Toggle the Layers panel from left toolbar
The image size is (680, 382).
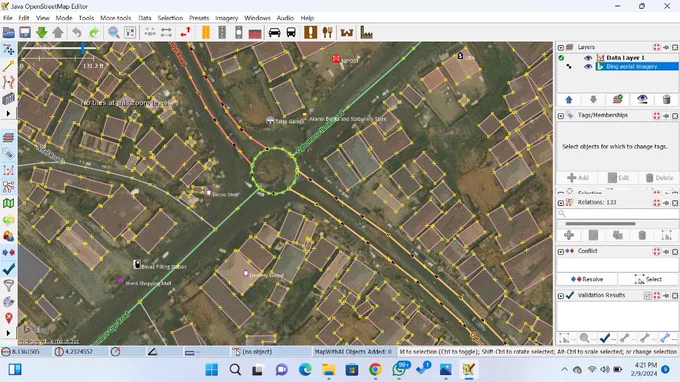coord(9,137)
